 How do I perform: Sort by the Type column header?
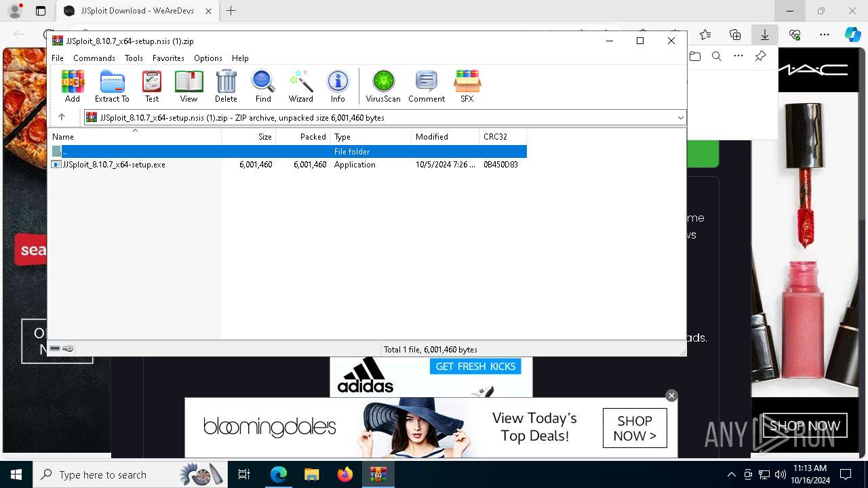[371, 136]
